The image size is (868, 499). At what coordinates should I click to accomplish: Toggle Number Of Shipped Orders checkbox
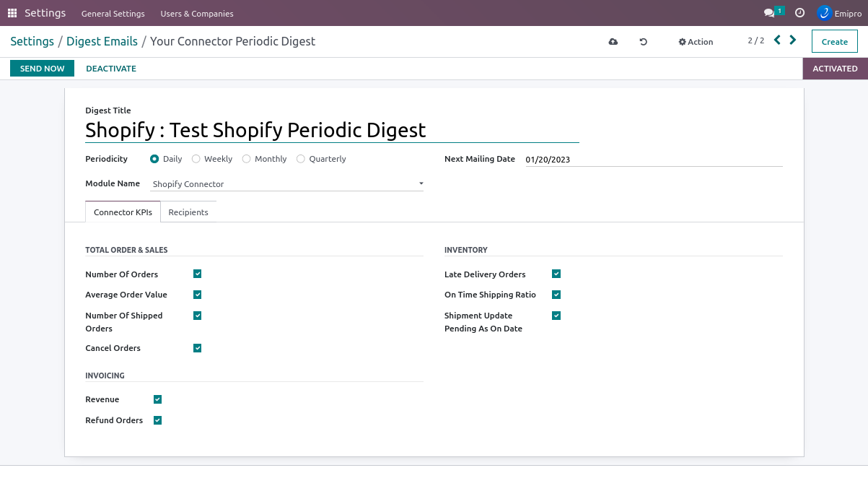coord(198,316)
